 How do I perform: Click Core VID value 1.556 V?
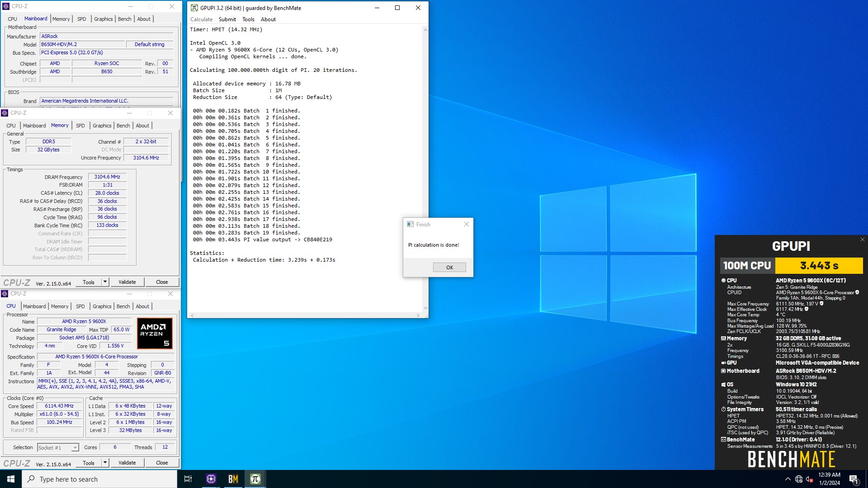click(x=115, y=346)
